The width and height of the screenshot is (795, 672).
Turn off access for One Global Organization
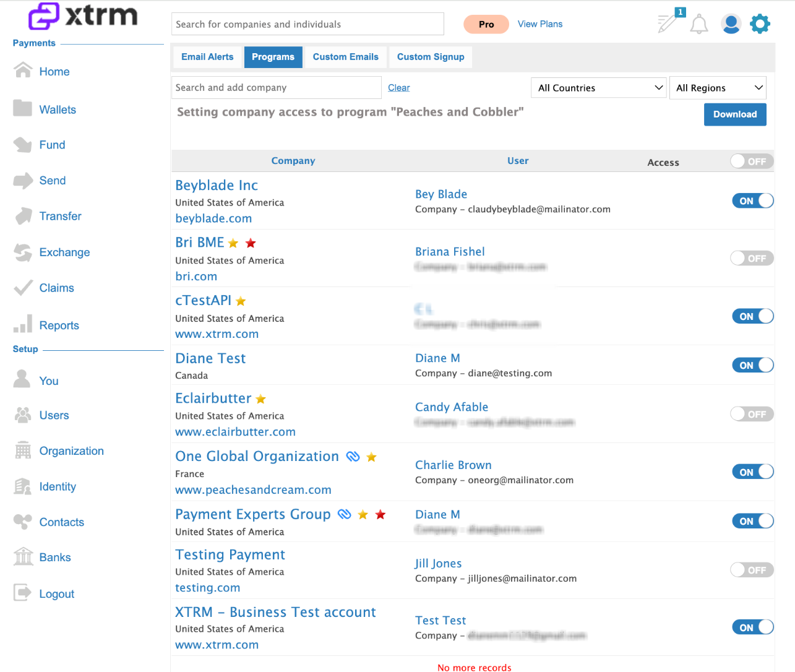coord(753,472)
